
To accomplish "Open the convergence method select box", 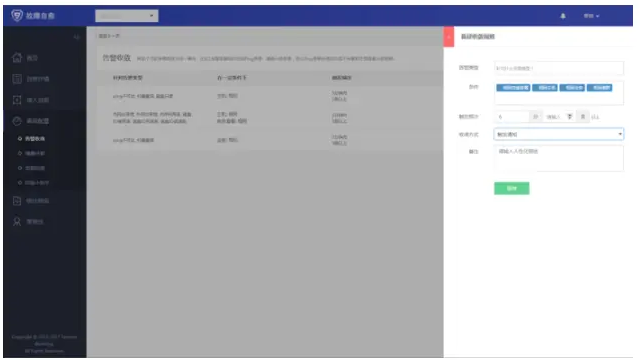I will (x=558, y=134).
